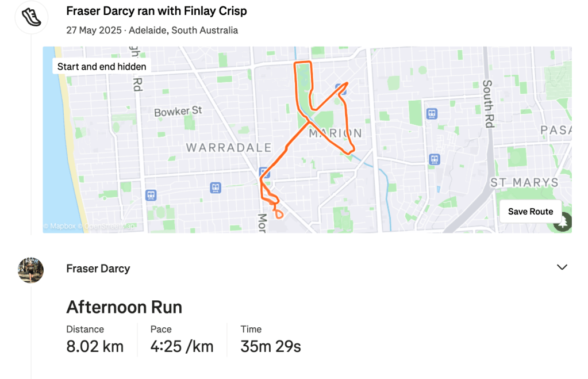Expand Fraser Darcy's activity details chevron

click(562, 267)
